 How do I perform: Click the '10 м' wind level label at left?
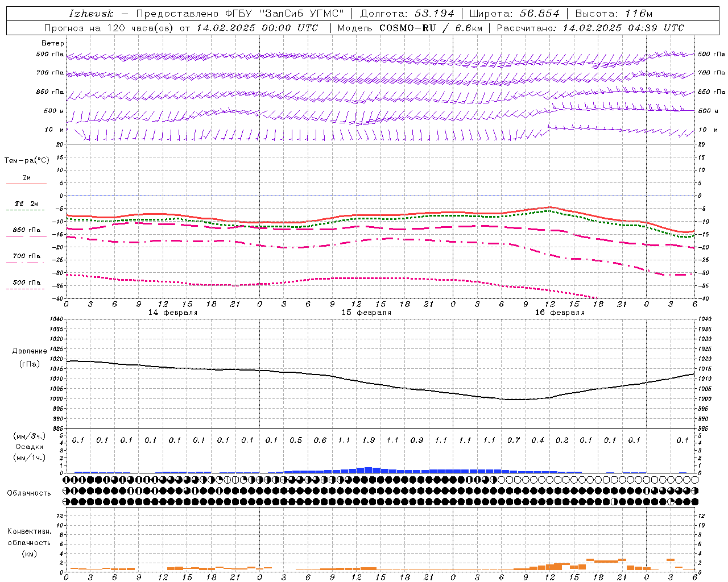[x=55, y=130]
